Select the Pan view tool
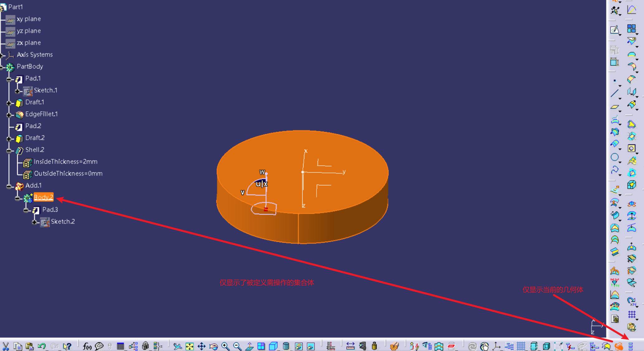 pyautogui.click(x=202, y=346)
